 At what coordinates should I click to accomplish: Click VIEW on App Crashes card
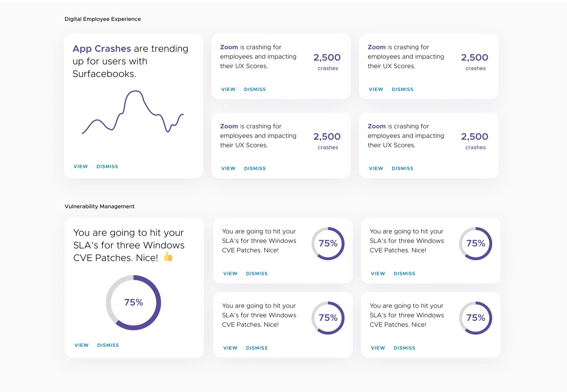pyautogui.click(x=81, y=166)
